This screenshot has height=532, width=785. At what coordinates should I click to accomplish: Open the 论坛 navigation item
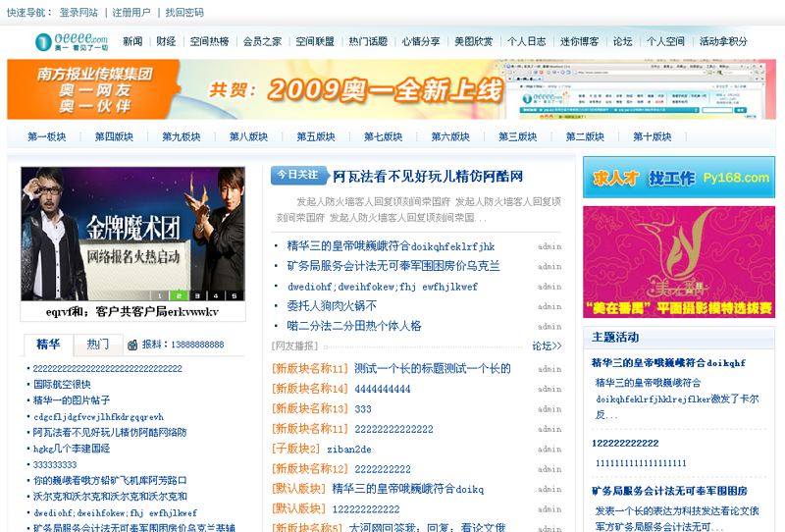pyautogui.click(x=623, y=41)
